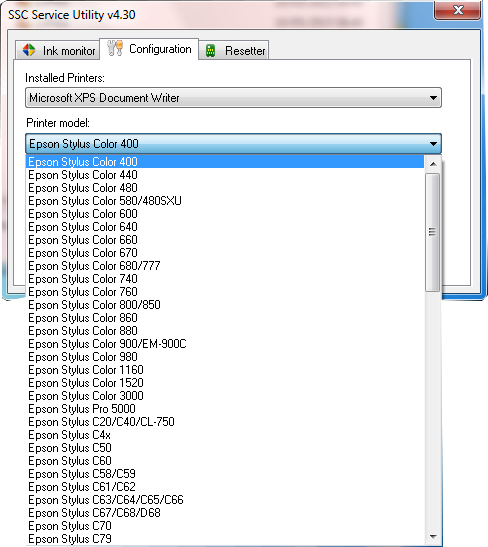Choose Epson Stylus Color 680/777

(x=225, y=266)
